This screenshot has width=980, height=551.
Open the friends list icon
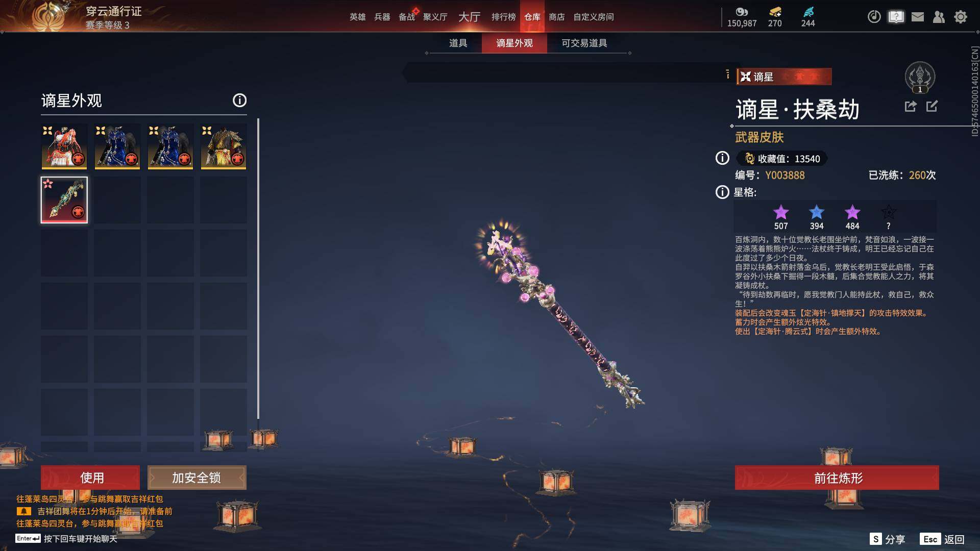coord(939,17)
